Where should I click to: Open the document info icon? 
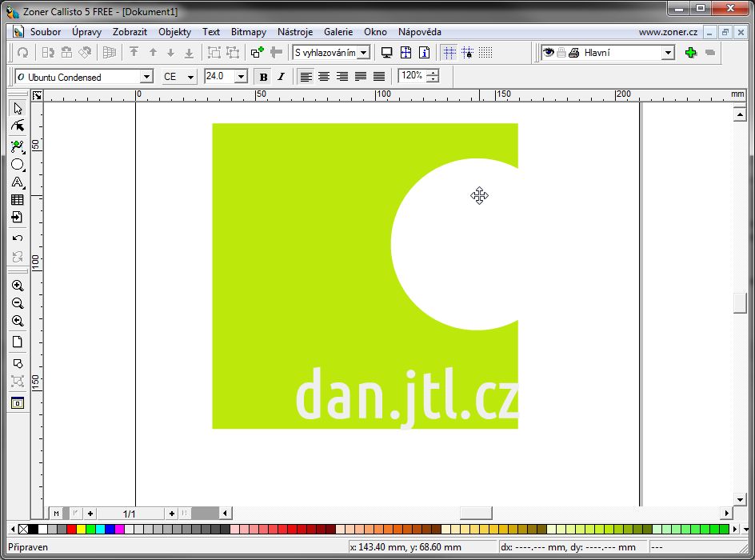[x=424, y=53]
